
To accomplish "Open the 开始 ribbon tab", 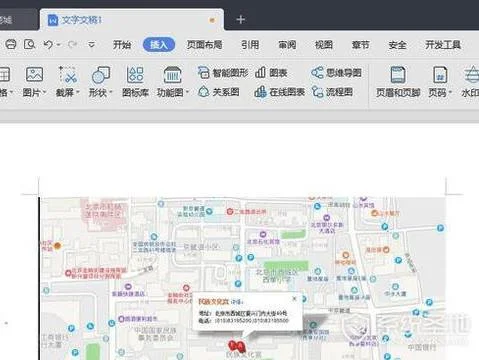I will pyautogui.click(x=122, y=45).
